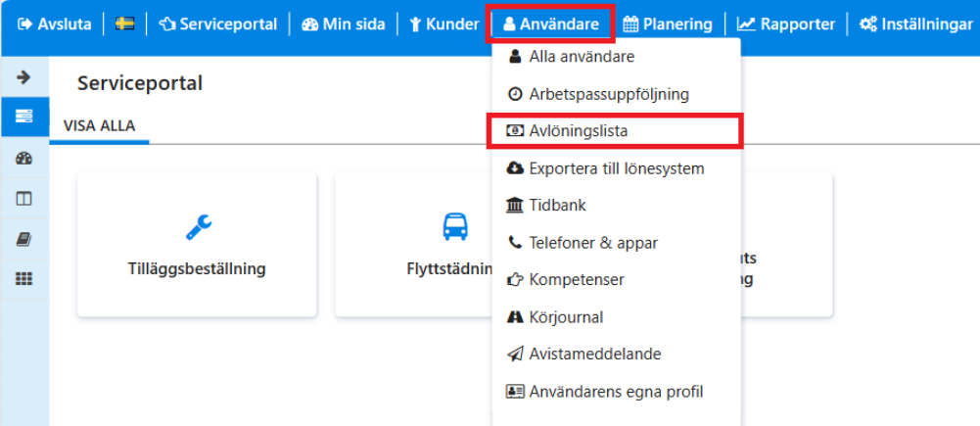980x426 pixels.
Task: Open the Användare dropdown menu
Action: [551, 24]
